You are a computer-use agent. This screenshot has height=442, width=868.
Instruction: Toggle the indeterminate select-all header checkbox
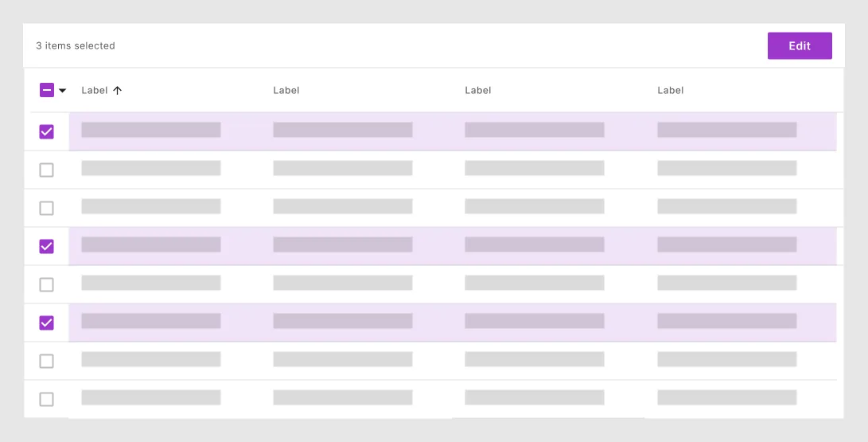click(46, 90)
